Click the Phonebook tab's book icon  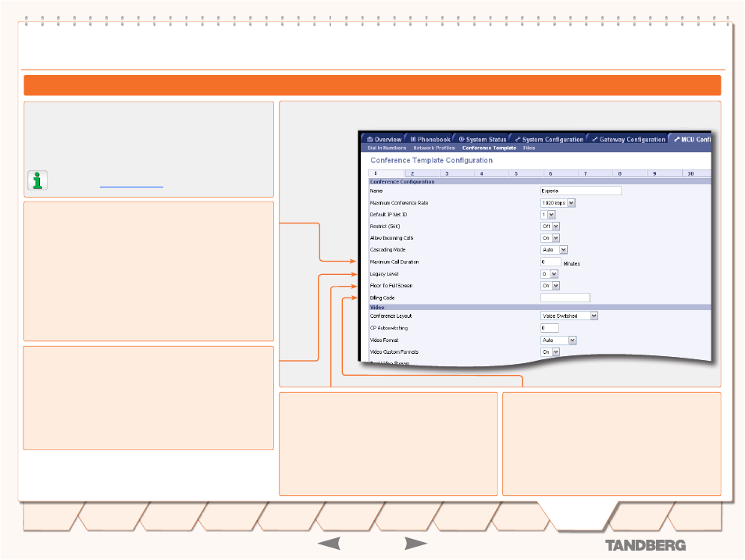tap(413, 139)
